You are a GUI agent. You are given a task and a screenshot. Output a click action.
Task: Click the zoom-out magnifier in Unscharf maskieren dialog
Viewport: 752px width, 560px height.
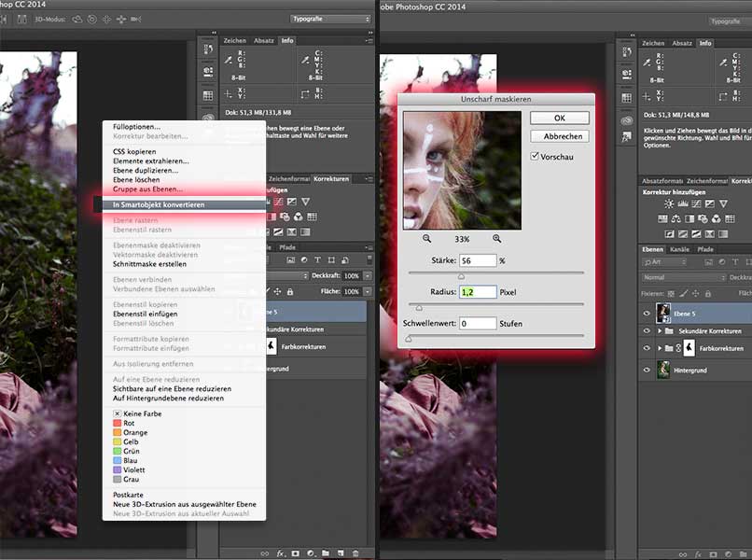pos(427,239)
